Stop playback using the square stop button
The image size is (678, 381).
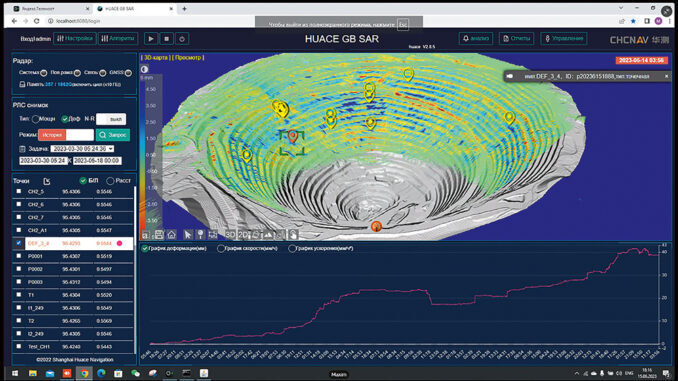coord(166,39)
